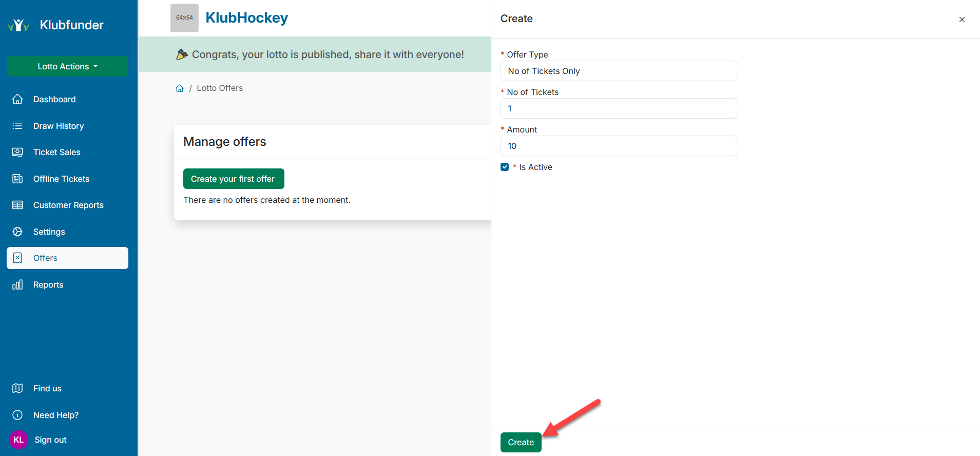This screenshot has width=980, height=456.
Task: Expand the Lotto Actions dropdown
Action: (67, 66)
